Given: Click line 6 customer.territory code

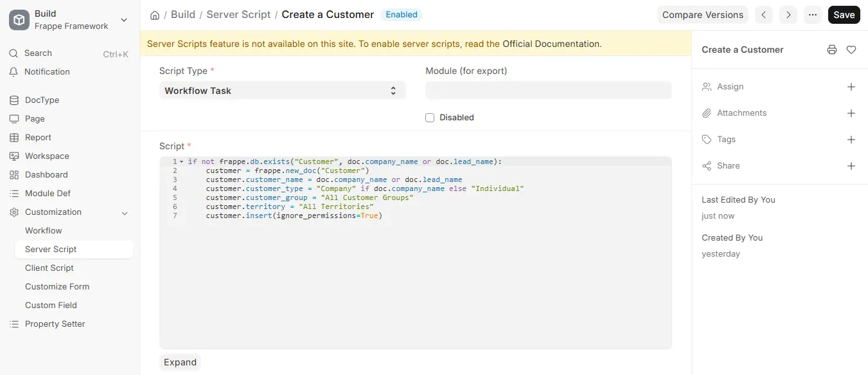Looking at the screenshot, I should [289, 207].
